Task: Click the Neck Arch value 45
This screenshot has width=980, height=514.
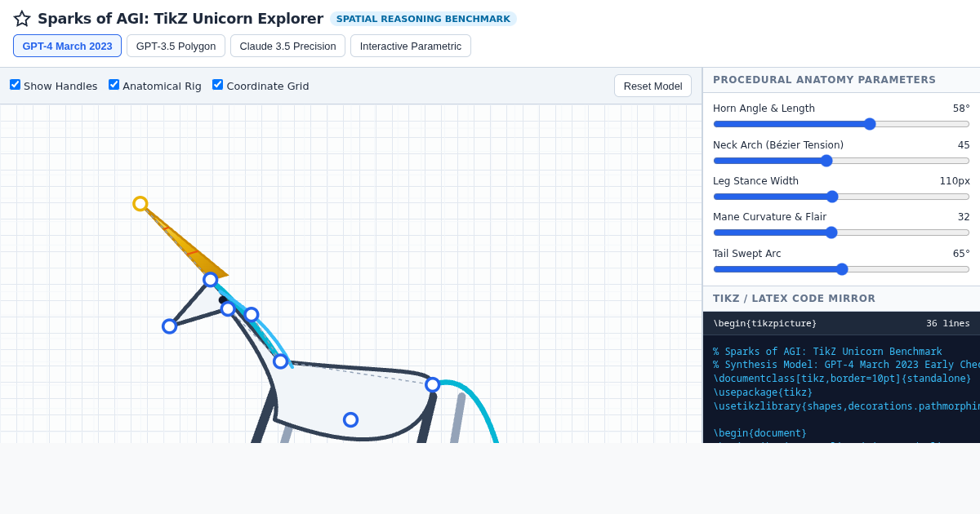Action: click(964, 145)
